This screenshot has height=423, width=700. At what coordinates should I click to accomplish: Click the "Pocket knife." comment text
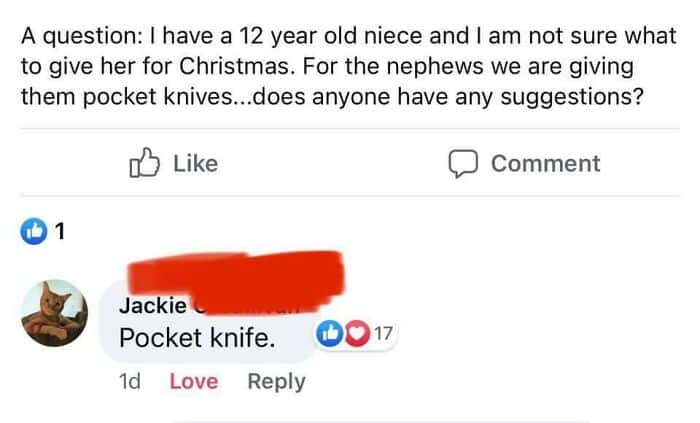(x=197, y=338)
